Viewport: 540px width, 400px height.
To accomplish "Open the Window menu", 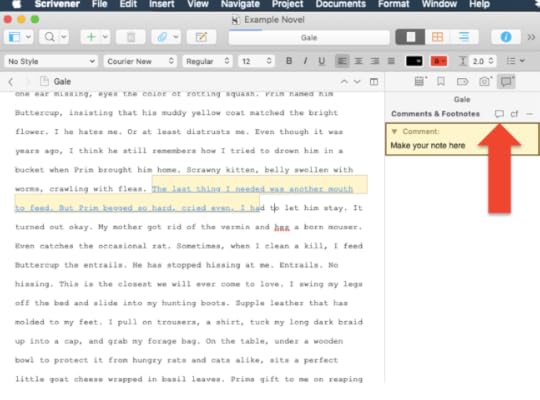I will (439, 4).
